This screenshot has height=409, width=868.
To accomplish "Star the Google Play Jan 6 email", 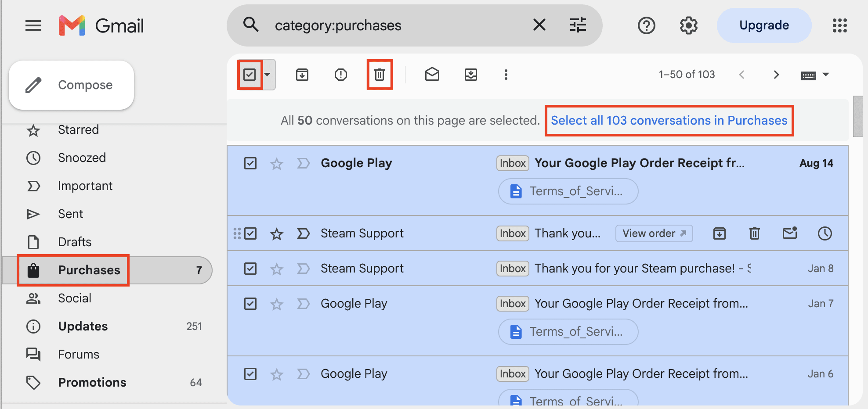I will click(x=277, y=375).
